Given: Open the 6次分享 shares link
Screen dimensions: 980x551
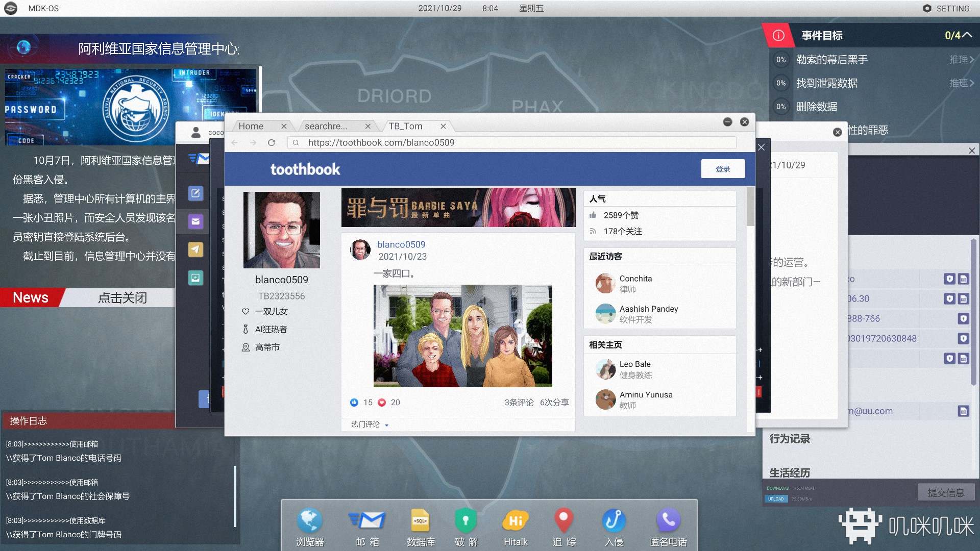Looking at the screenshot, I should coord(554,403).
